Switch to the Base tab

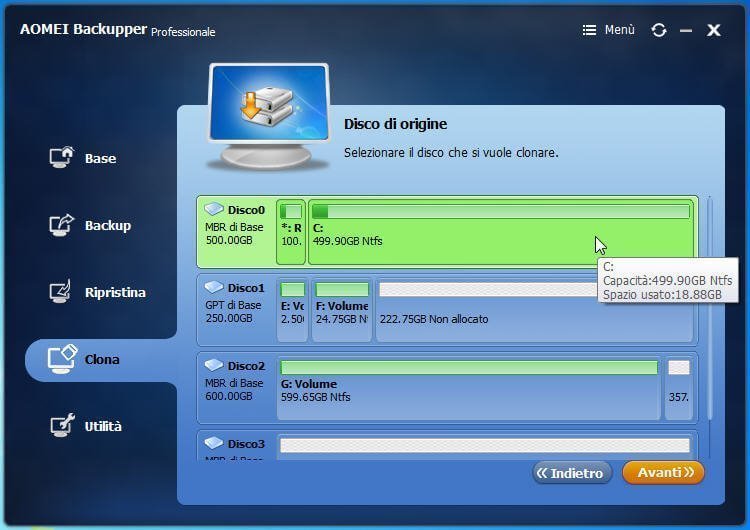click(x=100, y=158)
